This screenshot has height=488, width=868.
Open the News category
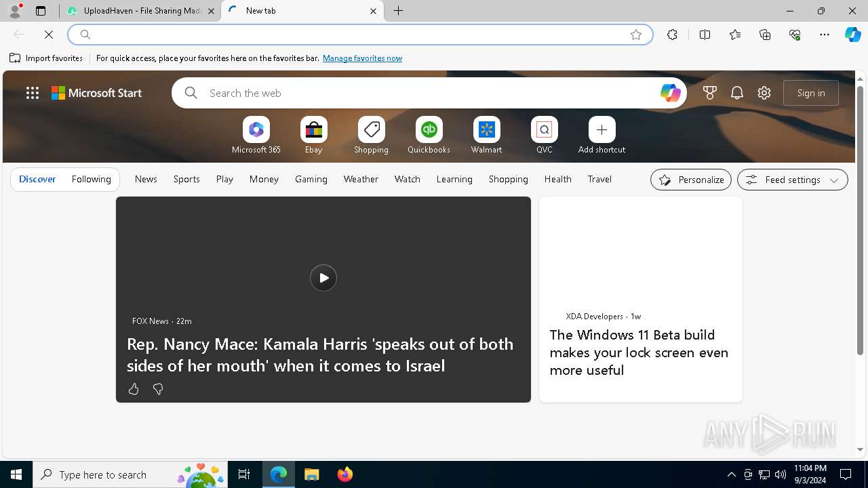coord(146,179)
